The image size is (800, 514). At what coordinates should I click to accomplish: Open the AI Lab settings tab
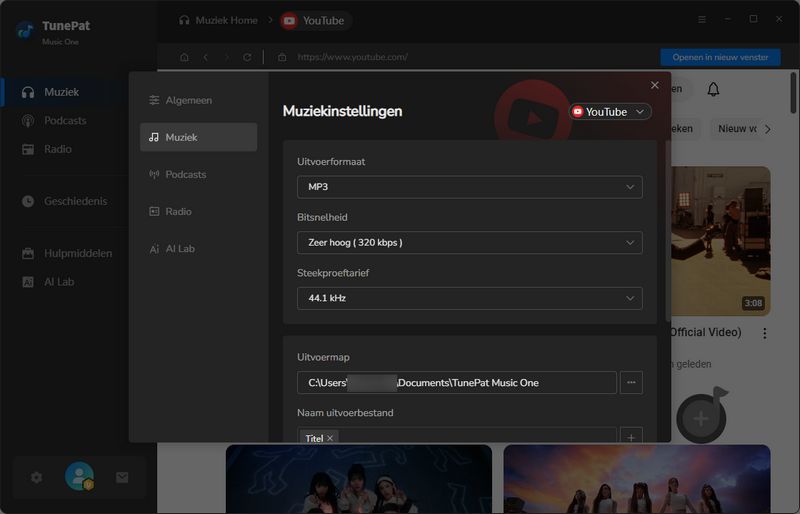[x=198, y=249]
